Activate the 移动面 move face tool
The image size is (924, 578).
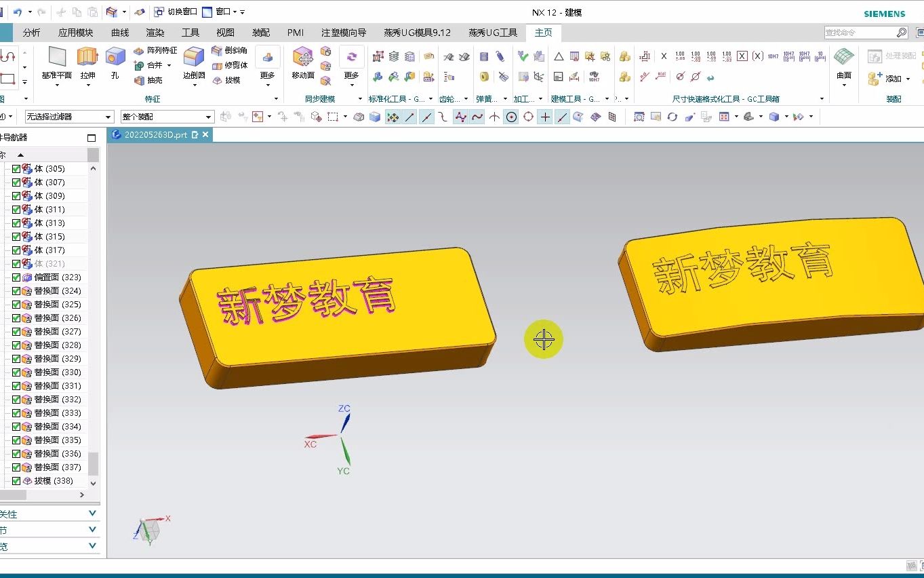[x=303, y=62]
